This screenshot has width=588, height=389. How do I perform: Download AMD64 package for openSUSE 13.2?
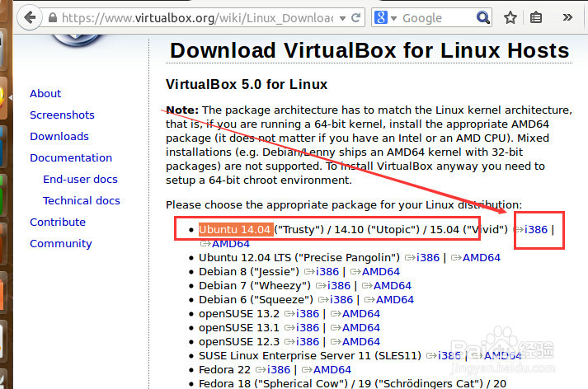tap(361, 313)
